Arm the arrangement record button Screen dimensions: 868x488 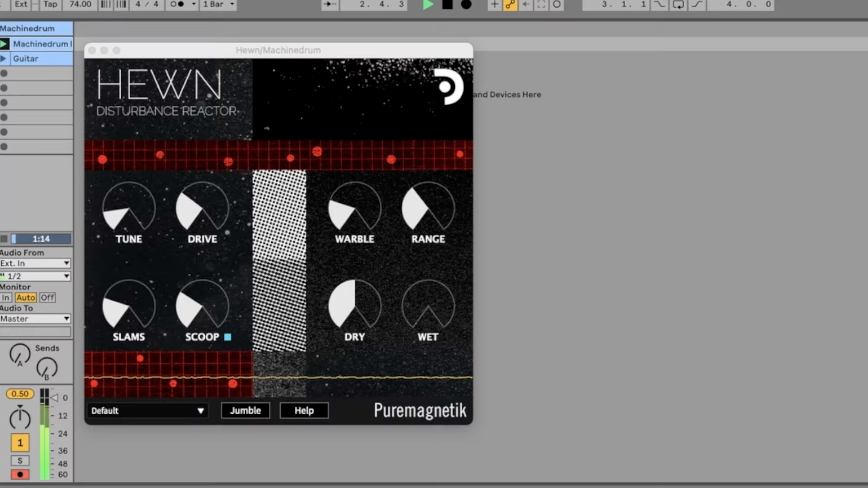pos(466,5)
